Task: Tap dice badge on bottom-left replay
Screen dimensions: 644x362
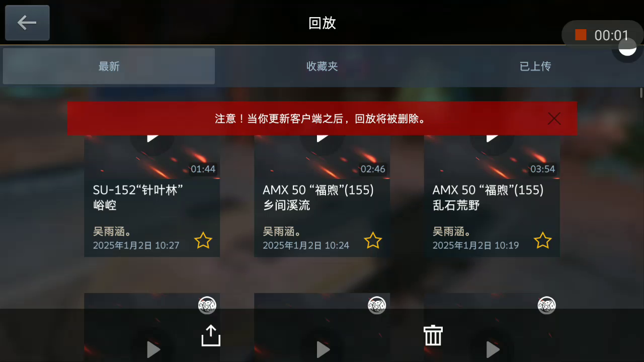Action: [207, 305]
